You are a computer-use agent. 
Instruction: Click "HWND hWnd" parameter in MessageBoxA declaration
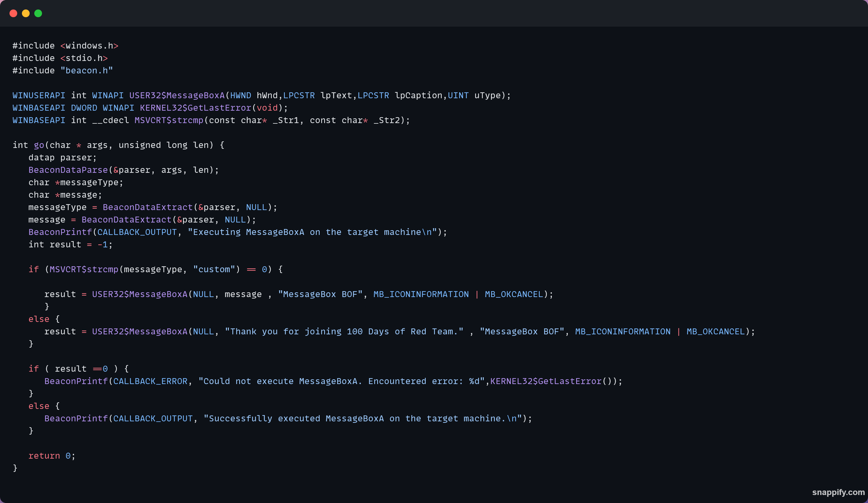254,95
